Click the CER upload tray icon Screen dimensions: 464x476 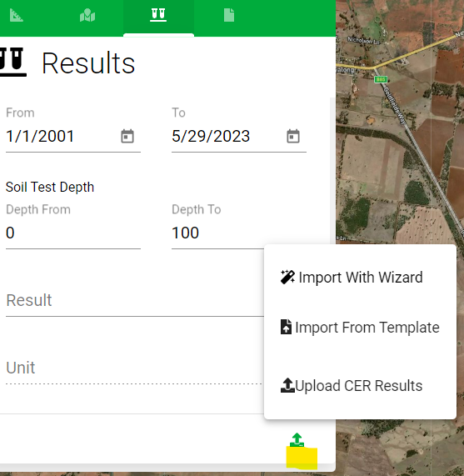[x=287, y=385]
